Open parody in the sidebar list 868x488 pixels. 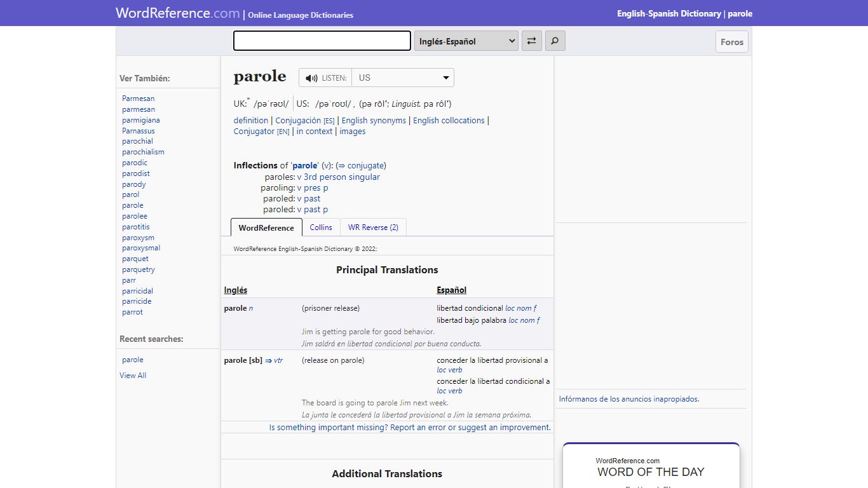click(134, 184)
